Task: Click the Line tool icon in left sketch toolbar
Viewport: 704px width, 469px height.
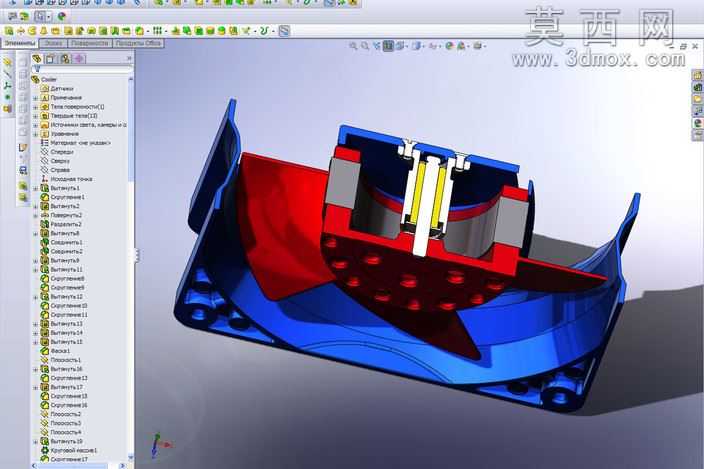Action: click(x=7, y=74)
